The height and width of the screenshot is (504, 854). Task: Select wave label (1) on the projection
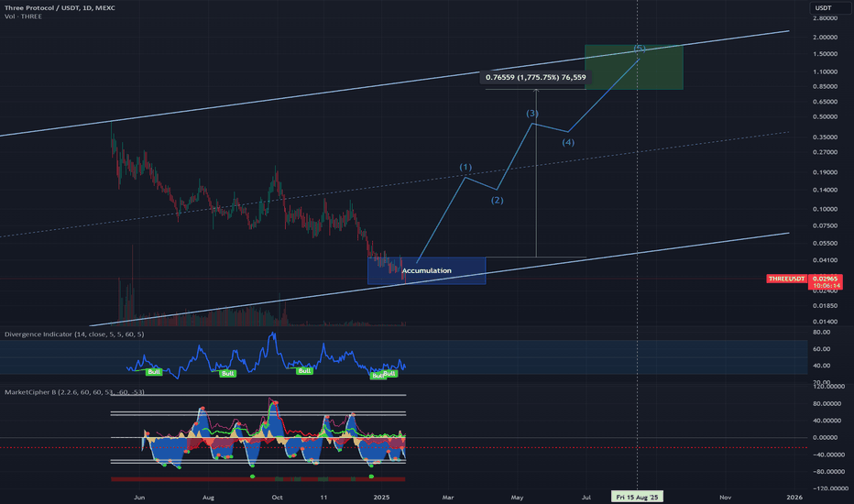point(465,167)
